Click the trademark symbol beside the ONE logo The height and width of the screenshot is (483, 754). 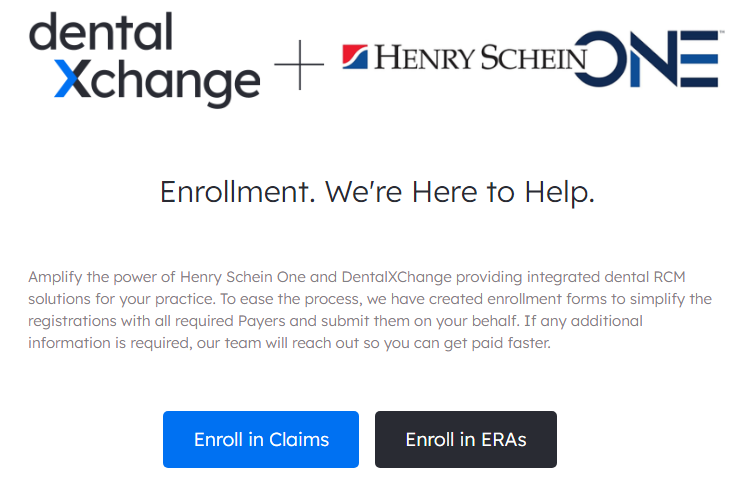click(722, 33)
